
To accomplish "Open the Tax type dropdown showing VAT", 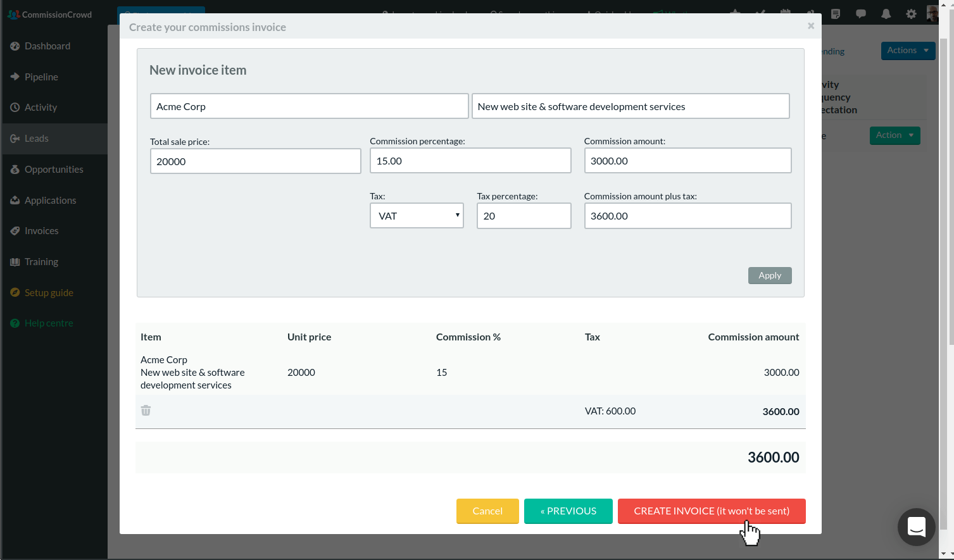I will pyautogui.click(x=417, y=216).
